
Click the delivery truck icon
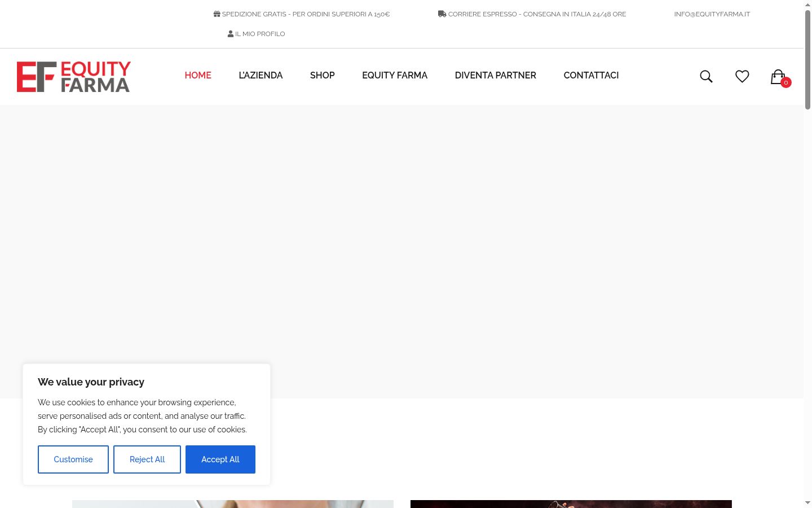(x=442, y=14)
